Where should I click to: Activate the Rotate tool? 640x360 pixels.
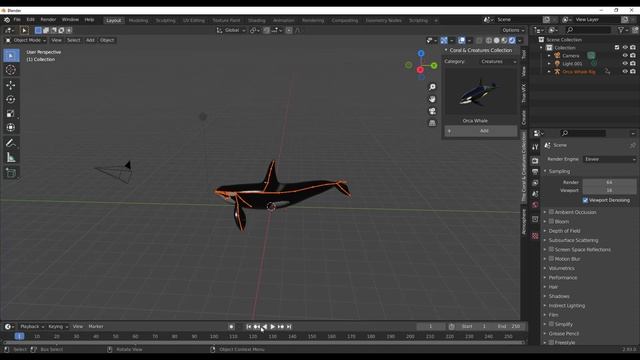11,99
